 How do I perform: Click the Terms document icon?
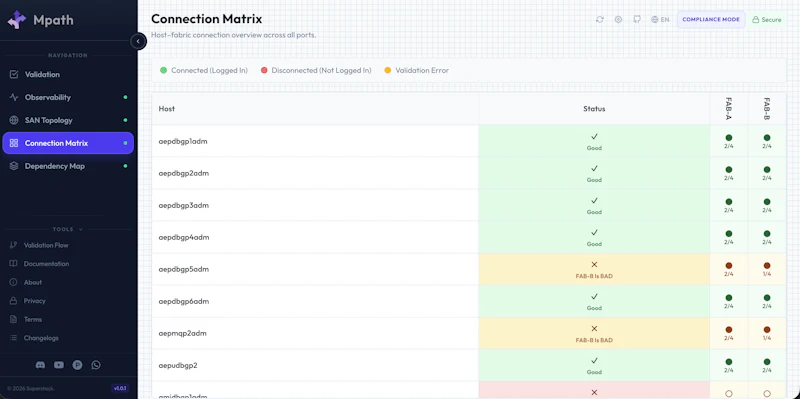coord(14,319)
